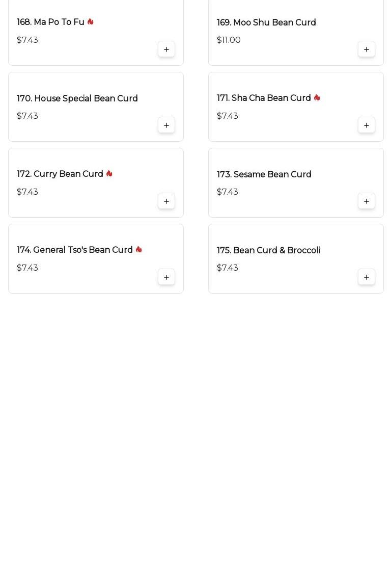Open the 171. Sha Cha Bean Curd title
This screenshot has width=392, height=577.
pyautogui.click(x=264, y=98)
